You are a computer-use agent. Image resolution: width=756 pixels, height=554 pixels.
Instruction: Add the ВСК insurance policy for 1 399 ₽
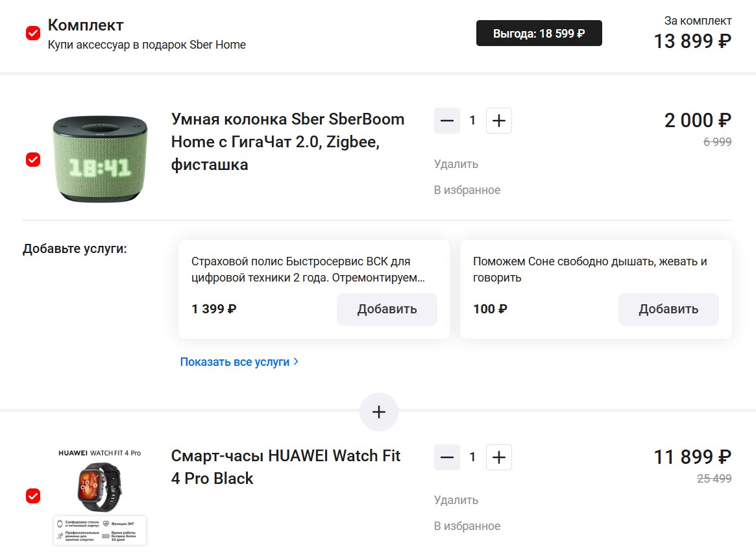[387, 309]
